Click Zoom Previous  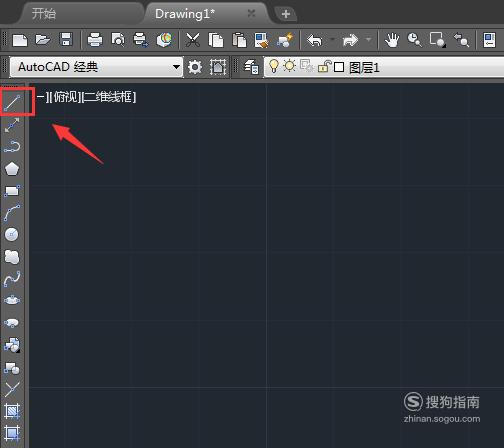[461, 40]
